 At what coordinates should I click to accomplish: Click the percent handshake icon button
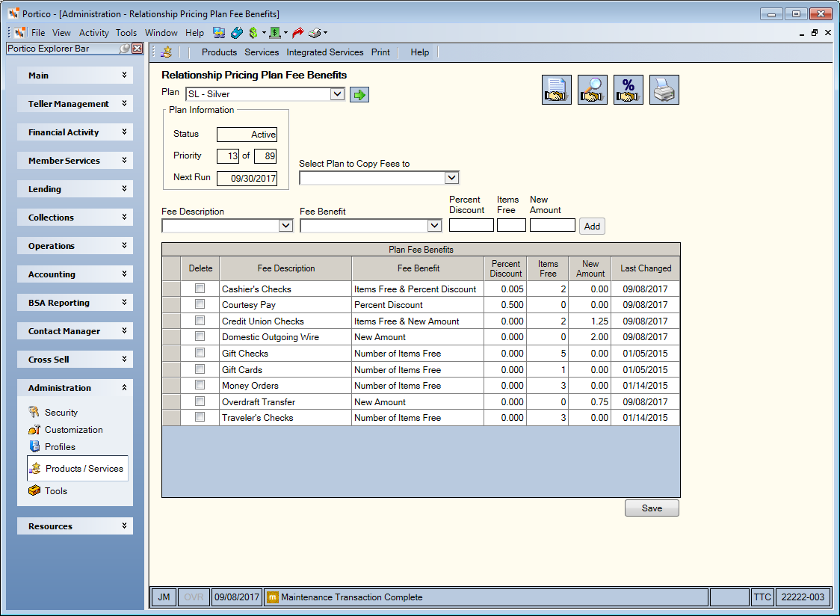(629, 90)
